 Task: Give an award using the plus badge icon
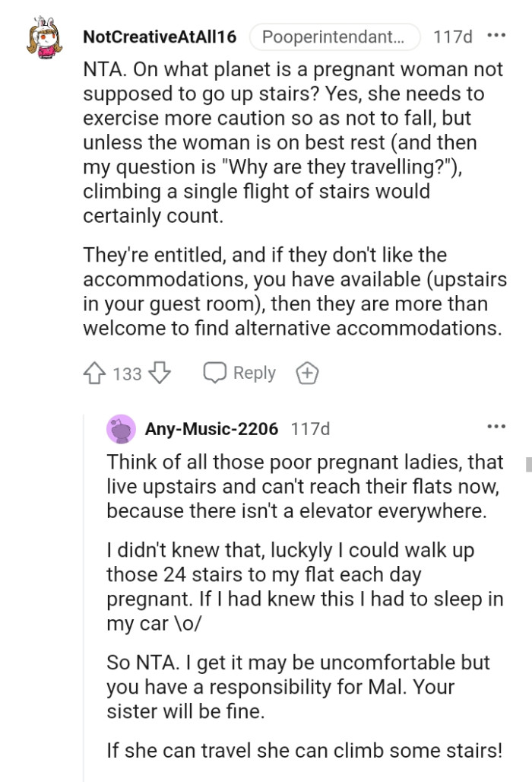(x=306, y=374)
